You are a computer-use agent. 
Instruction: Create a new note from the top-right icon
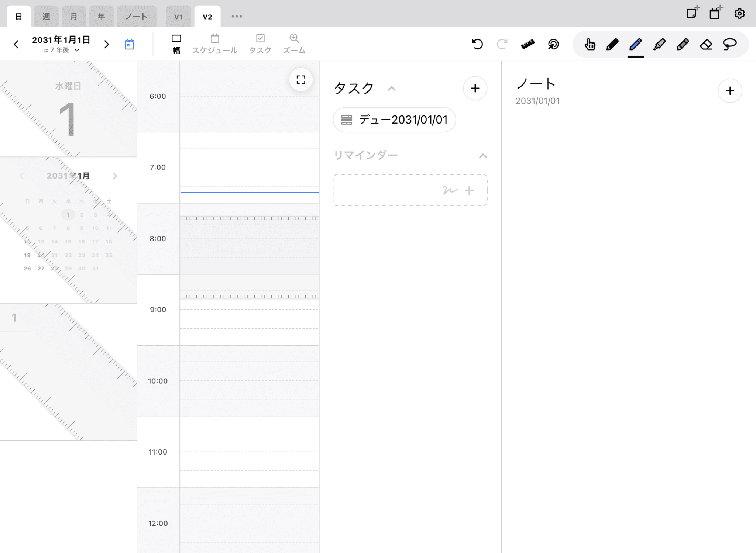click(x=693, y=13)
